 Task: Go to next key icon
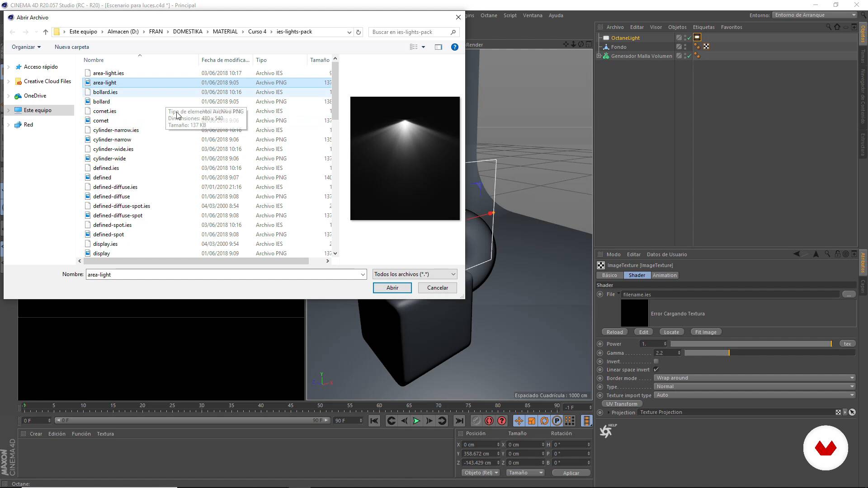(442, 421)
